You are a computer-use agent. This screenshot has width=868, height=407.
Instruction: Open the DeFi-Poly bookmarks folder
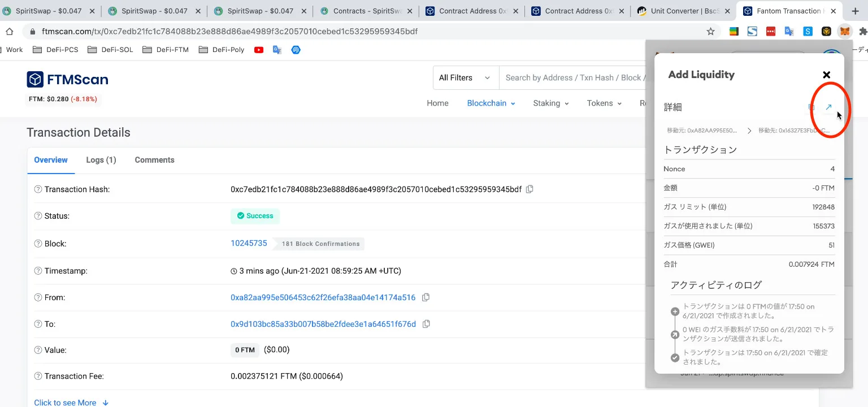coord(222,50)
